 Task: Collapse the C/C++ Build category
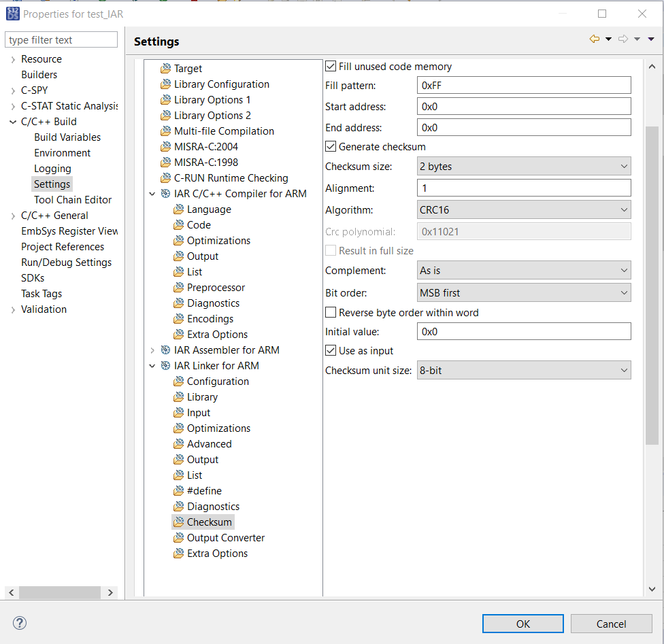(13, 122)
